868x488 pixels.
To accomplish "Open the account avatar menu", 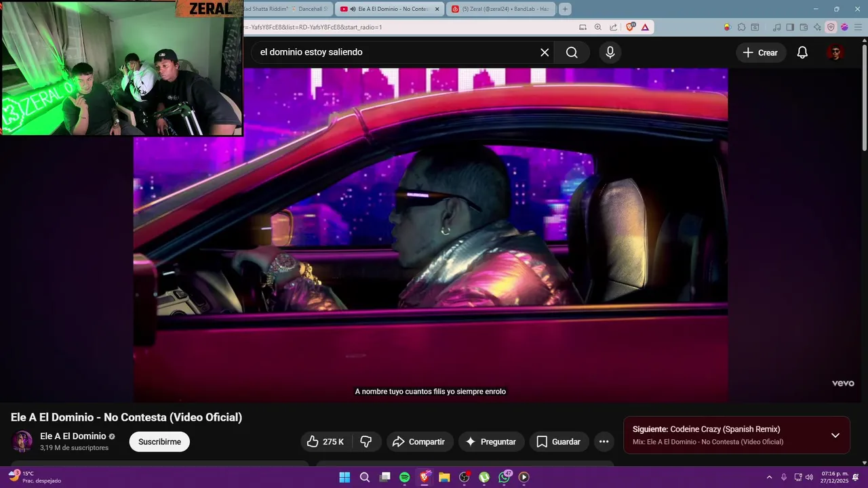I will 835,52.
